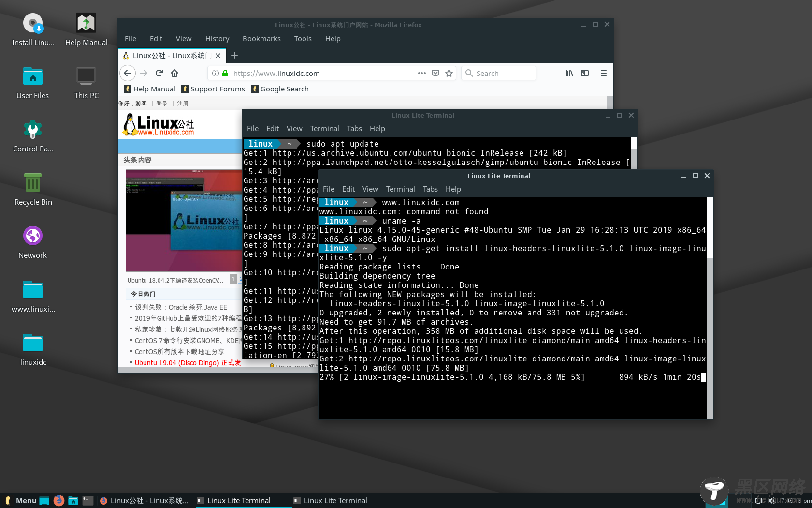The image size is (812, 508).
Task: Open Firefox Bookmarks menu
Action: pos(261,39)
